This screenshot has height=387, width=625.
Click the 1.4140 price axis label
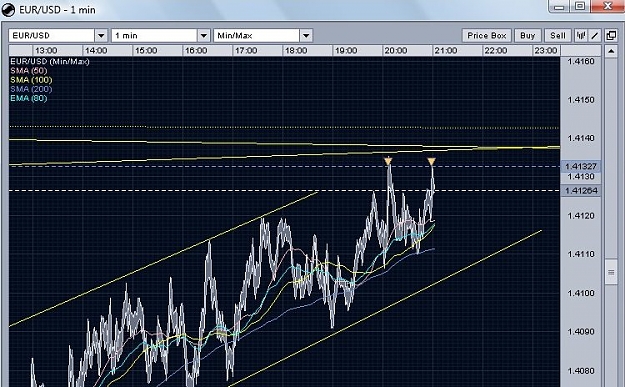581,138
